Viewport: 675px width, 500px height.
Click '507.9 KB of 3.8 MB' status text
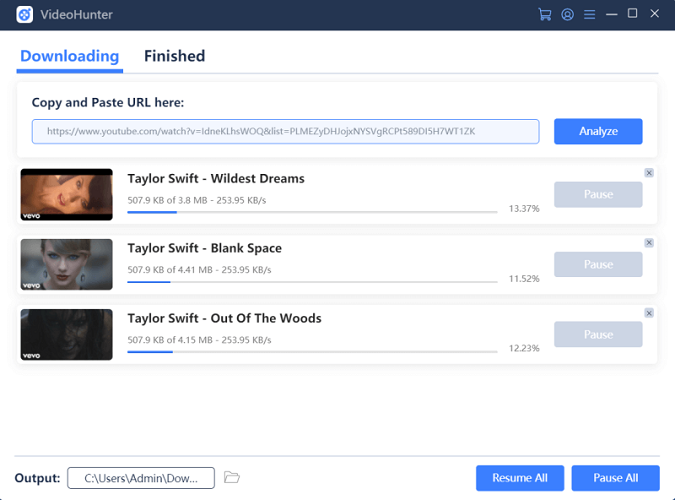pos(167,200)
